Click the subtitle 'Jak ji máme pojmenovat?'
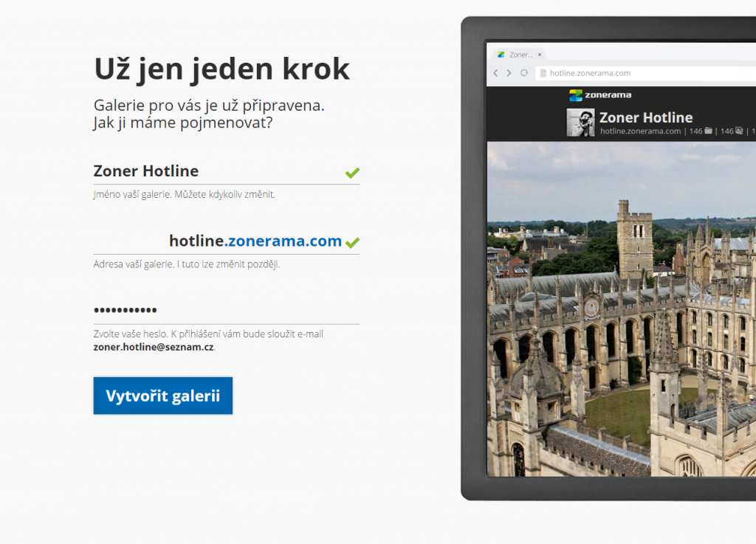The image size is (756, 544). click(183, 123)
